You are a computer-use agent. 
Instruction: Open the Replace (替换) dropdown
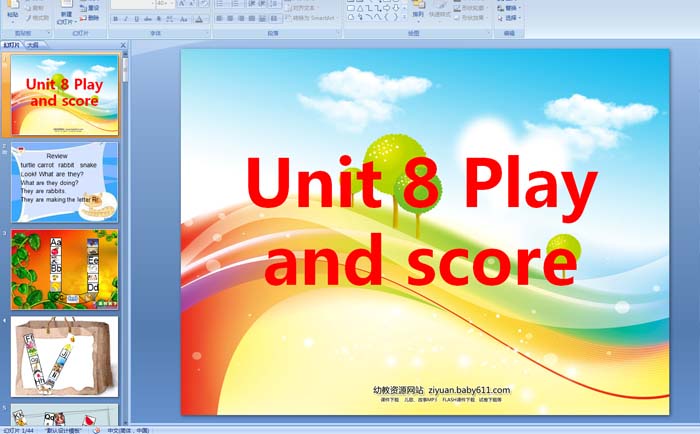509,8
